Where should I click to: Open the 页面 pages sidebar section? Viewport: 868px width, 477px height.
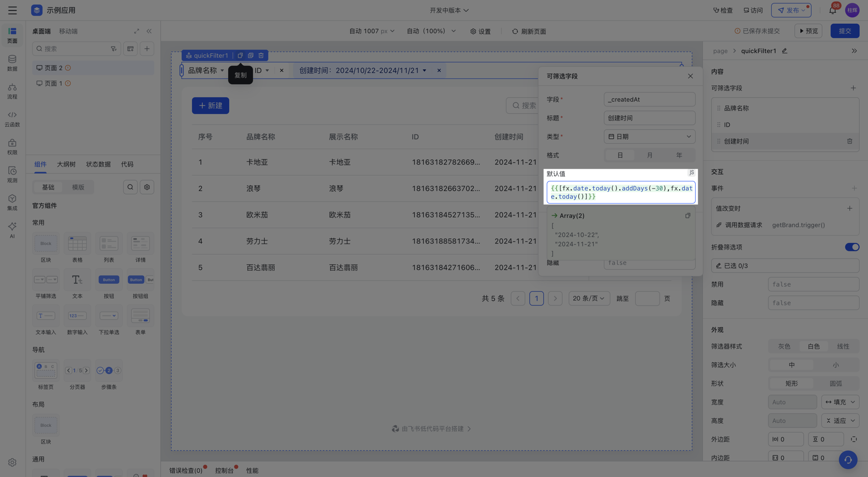click(12, 35)
